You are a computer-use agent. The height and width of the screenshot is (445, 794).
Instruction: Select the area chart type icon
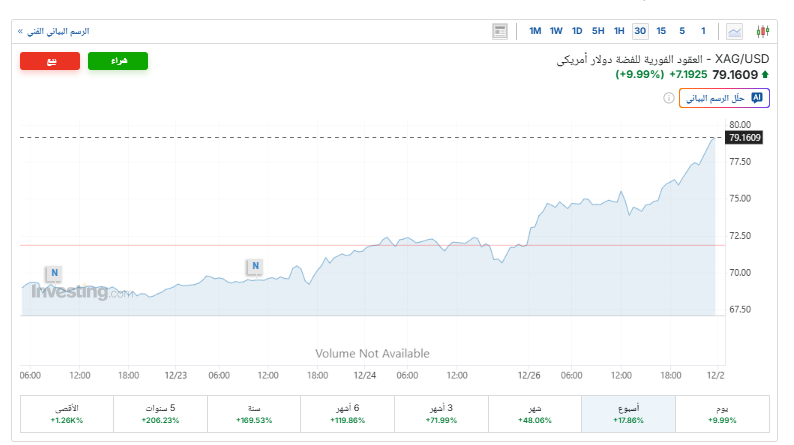click(x=735, y=31)
